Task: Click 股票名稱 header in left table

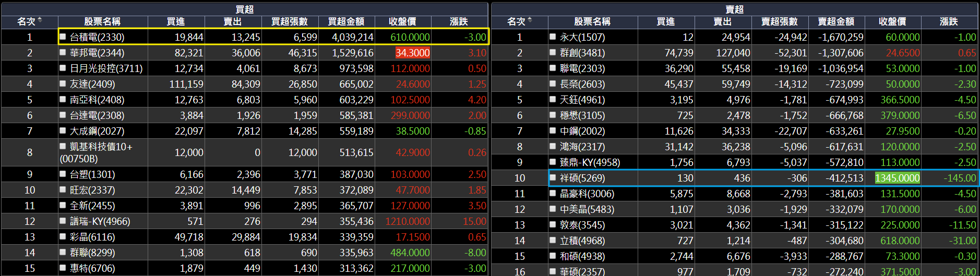Action: point(102,21)
